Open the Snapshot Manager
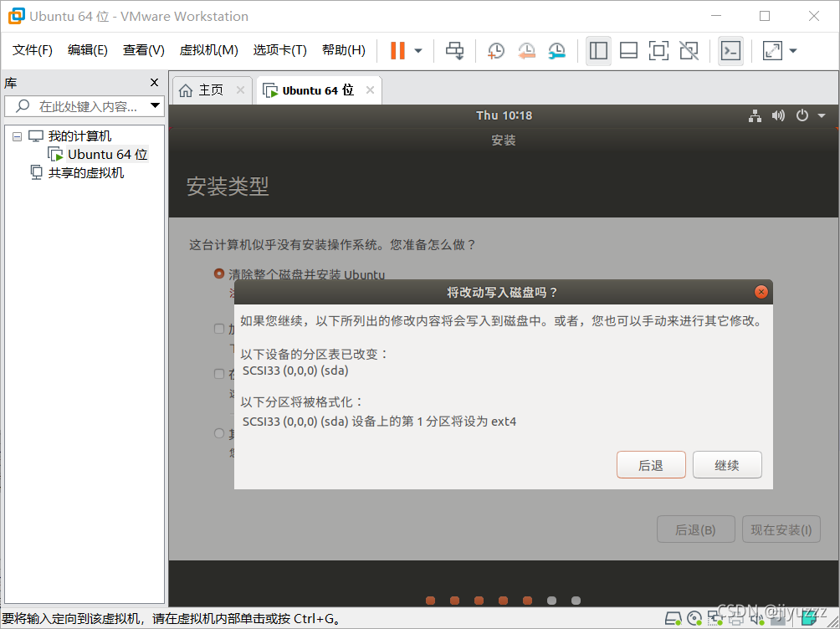 coord(556,51)
